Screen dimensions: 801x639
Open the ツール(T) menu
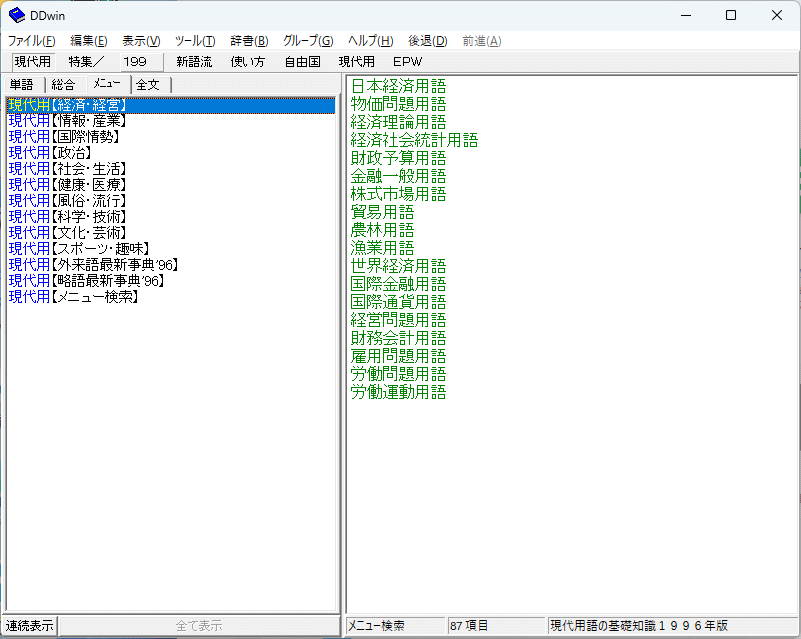point(195,41)
